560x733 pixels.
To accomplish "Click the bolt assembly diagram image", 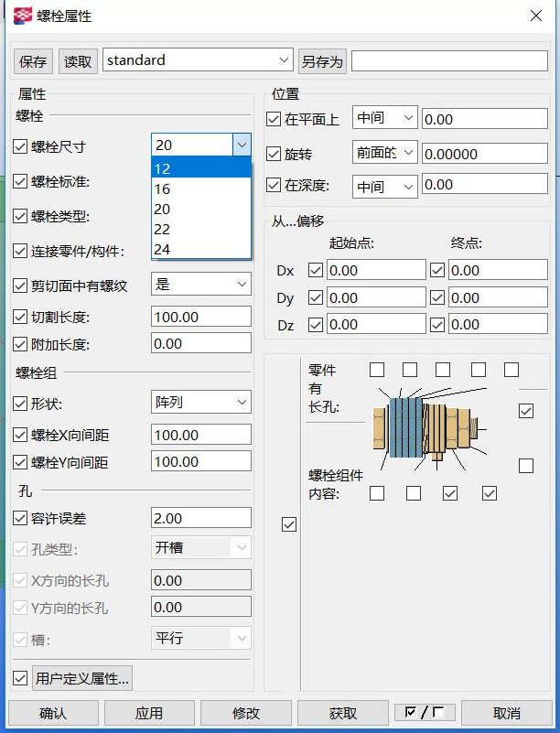I will 429,428.
